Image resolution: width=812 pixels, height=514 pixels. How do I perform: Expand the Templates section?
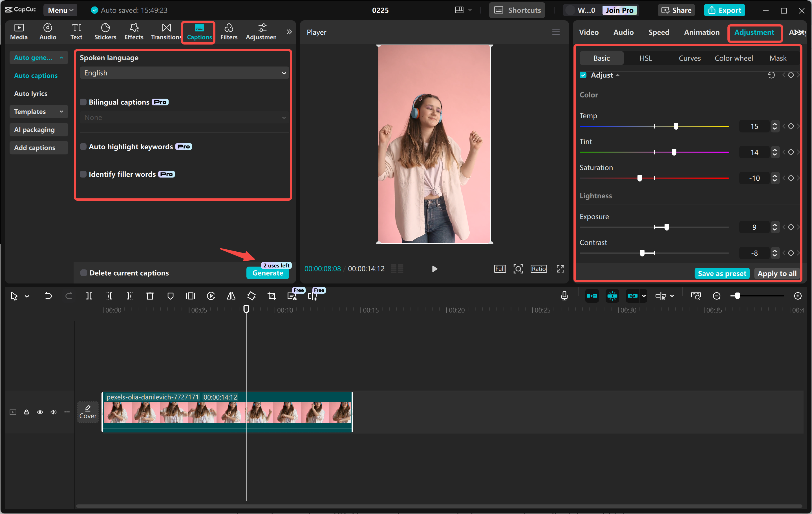coord(38,112)
